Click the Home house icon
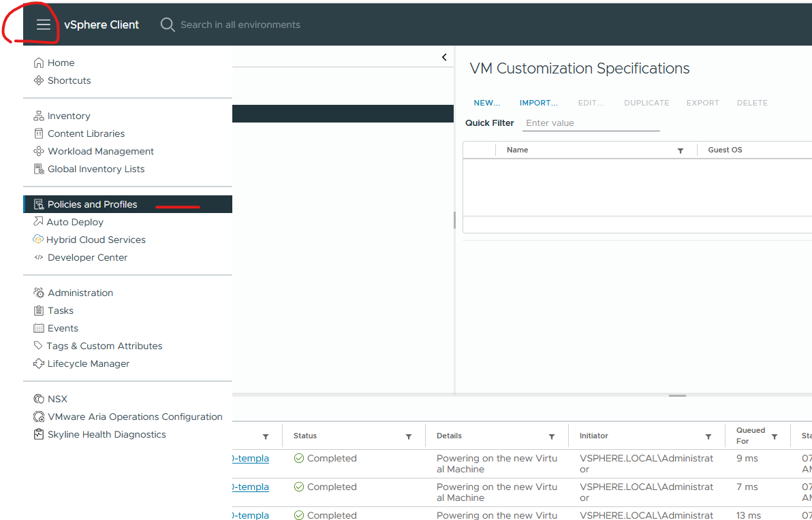Image resolution: width=812 pixels, height=520 pixels. 38,63
